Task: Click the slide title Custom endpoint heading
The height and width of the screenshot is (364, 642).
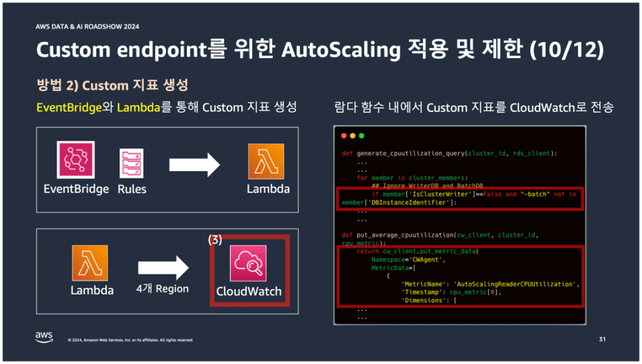Action: (320, 50)
